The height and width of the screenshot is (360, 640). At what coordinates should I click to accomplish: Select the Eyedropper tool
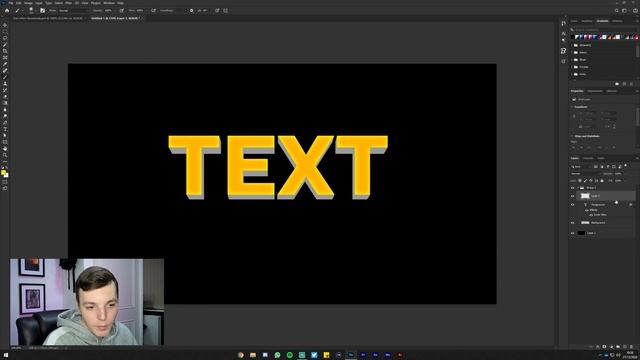coord(5,64)
